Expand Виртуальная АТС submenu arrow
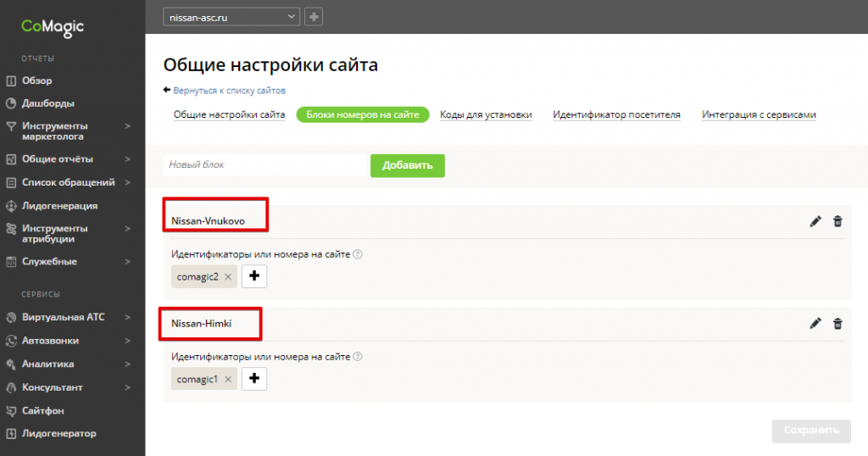 point(127,318)
